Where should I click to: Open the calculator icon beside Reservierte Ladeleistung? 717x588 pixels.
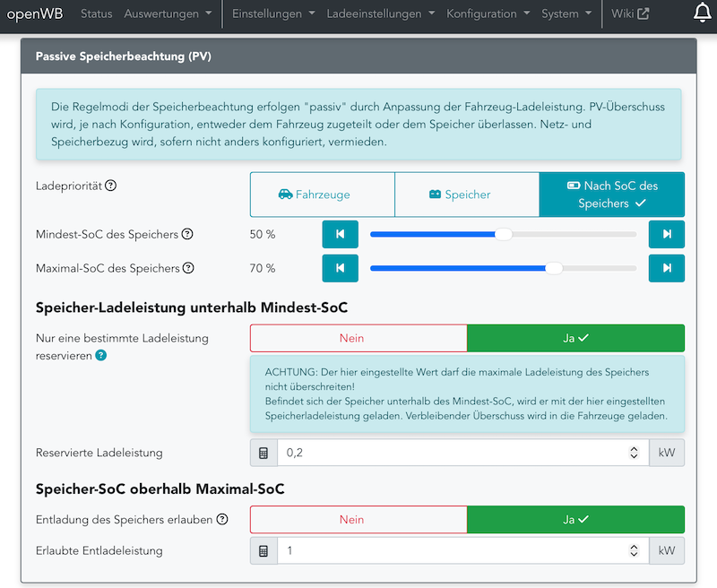click(x=263, y=453)
